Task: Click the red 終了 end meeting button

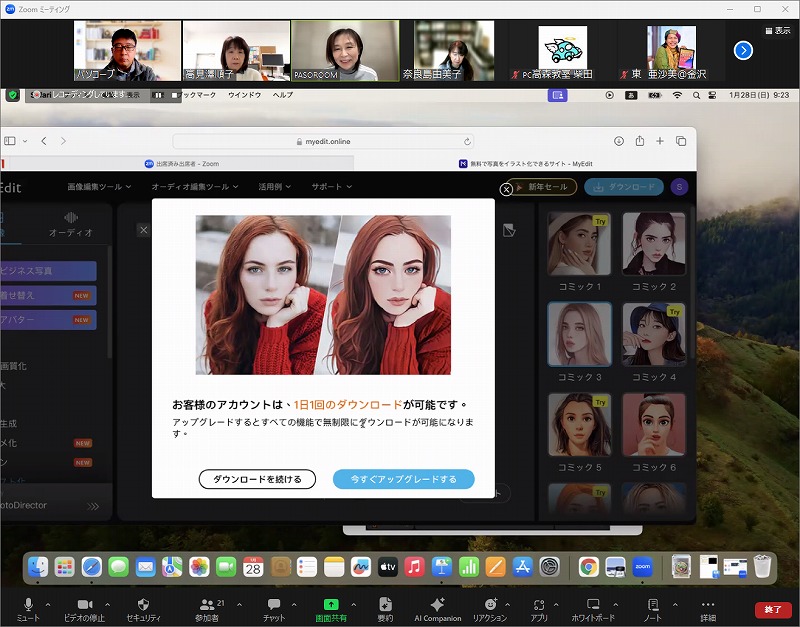Action: [x=773, y=609]
